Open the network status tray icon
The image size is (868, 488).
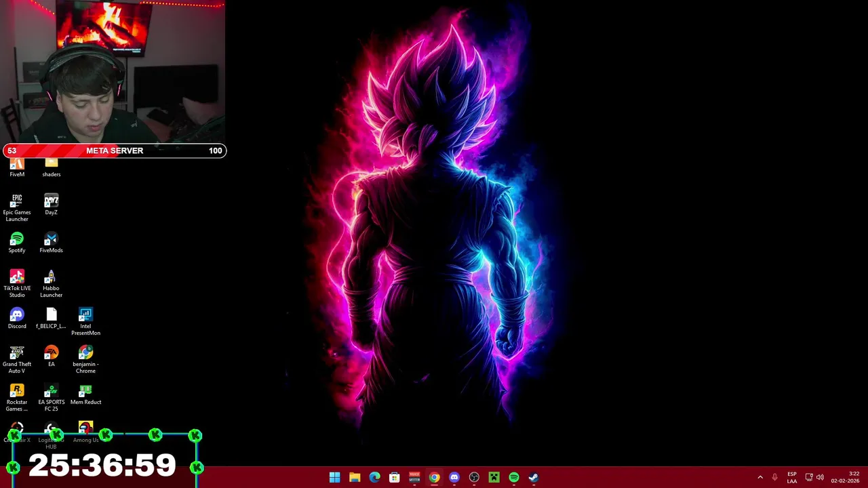pos(809,477)
